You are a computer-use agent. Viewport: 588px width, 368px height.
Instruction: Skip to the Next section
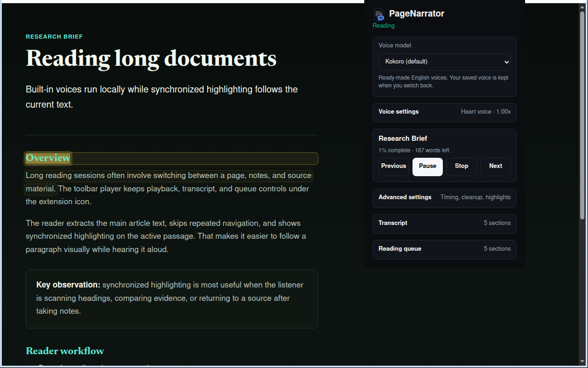[x=495, y=167]
